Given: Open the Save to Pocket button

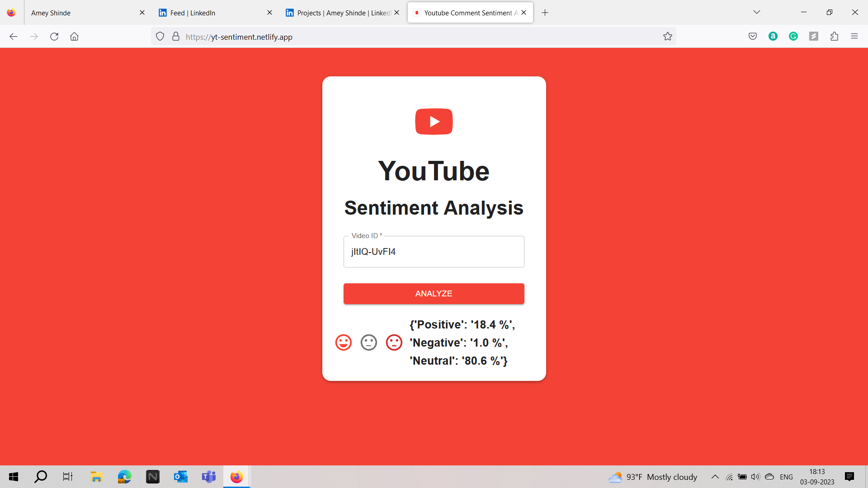Looking at the screenshot, I should 753,37.
